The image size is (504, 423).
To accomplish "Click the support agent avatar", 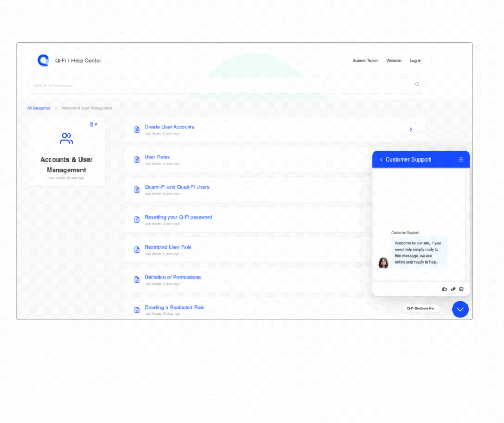I will pyautogui.click(x=383, y=262).
